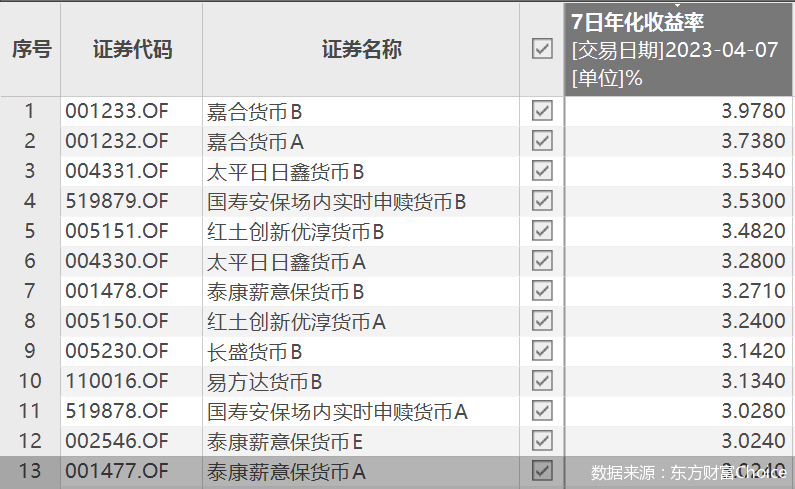The width and height of the screenshot is (795, 489).
Task: Uncheck the checkbox for 嘉合货币B
Action: (542, 111)
